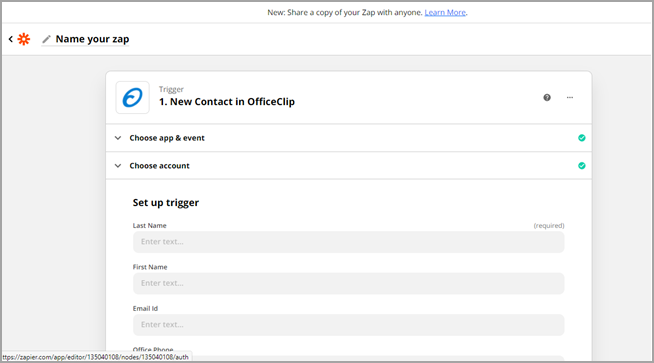
Task: Click the pencil icon to rename zap
Action: (46, 39)
